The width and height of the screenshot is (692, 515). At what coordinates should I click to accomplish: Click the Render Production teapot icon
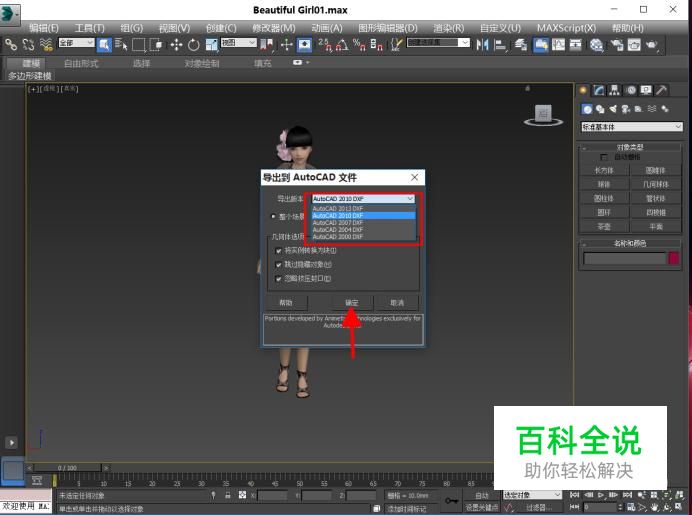[x=652, y=45]
